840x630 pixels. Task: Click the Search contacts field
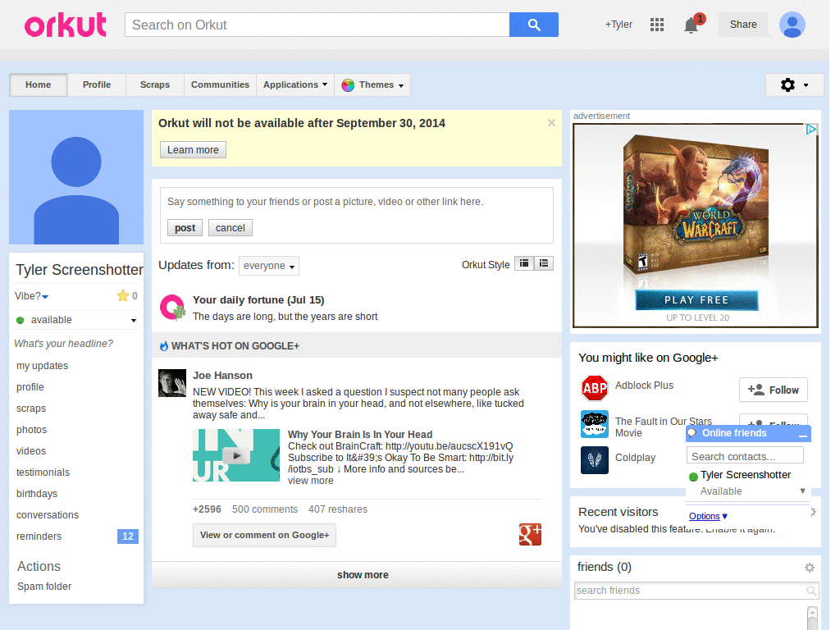tap(745, 456)
